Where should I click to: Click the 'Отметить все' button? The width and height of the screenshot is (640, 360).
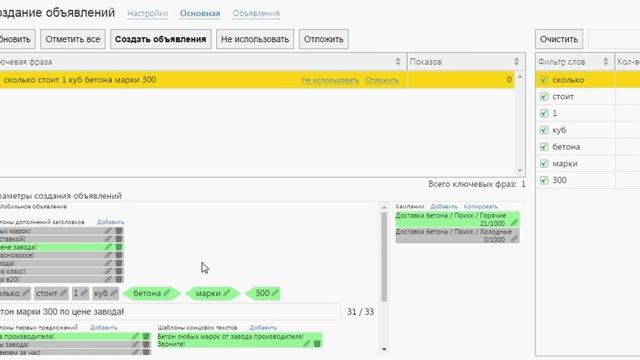pyautogui.click(x=73, y=39)
